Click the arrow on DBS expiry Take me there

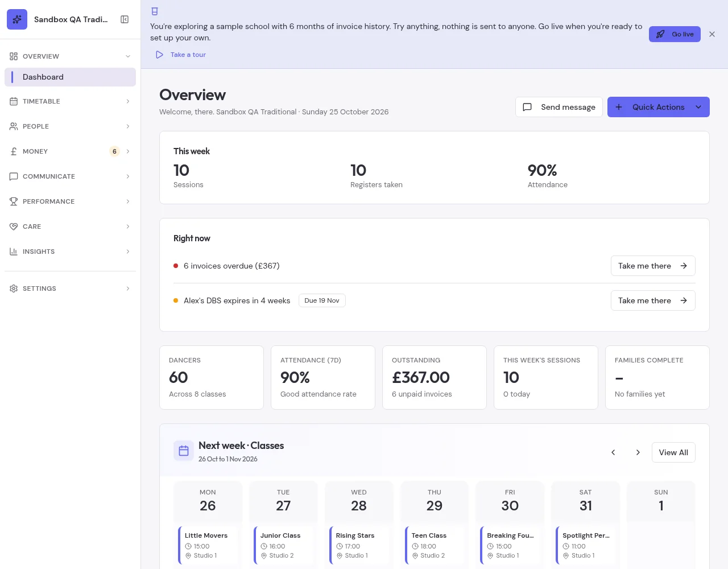(684, 300)
